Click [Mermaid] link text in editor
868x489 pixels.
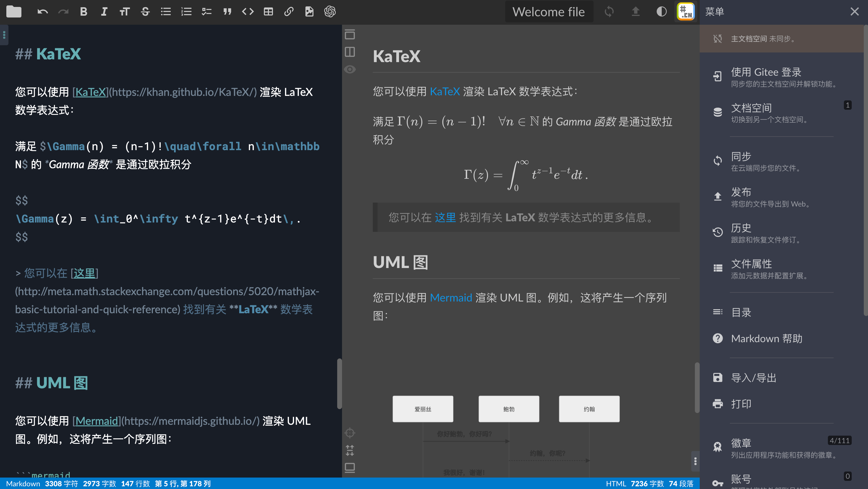[x=97, y=421]
